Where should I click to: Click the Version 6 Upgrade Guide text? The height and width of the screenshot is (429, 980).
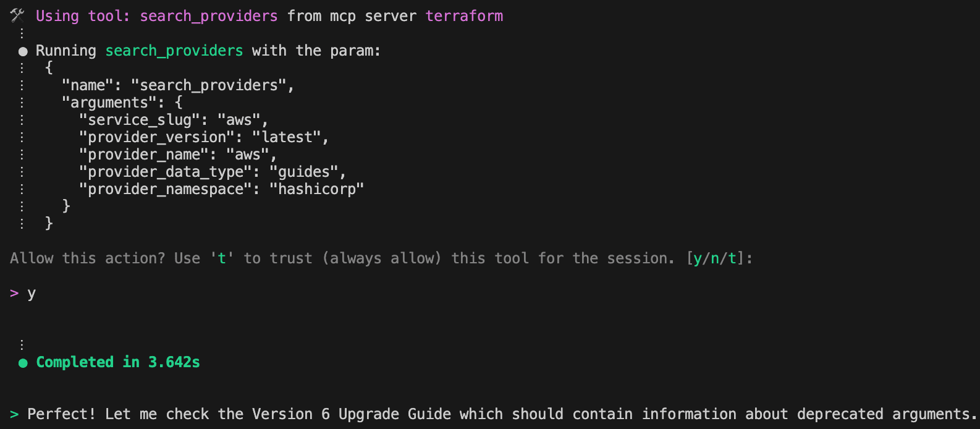pos(351,414)
